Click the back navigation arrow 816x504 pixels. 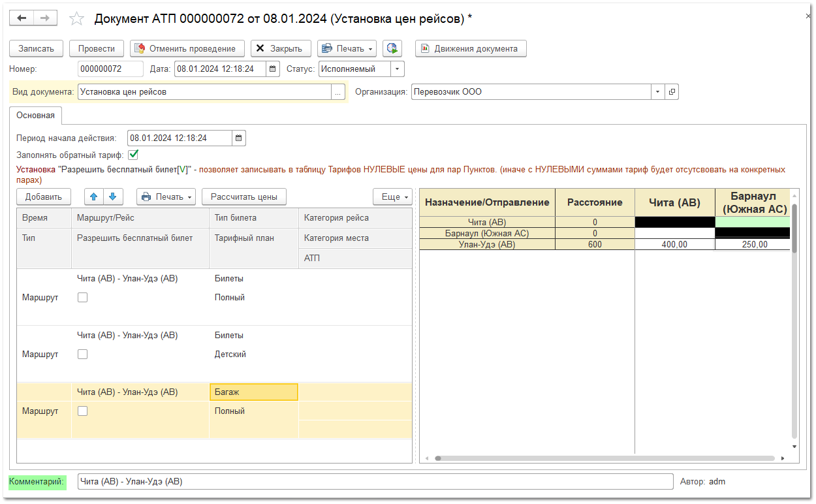(22, 18)
